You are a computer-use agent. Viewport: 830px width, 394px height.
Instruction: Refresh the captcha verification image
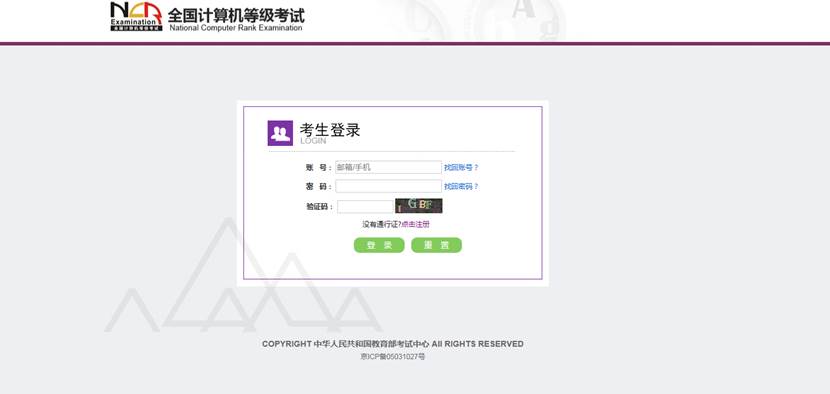click(x=419, y=206)
